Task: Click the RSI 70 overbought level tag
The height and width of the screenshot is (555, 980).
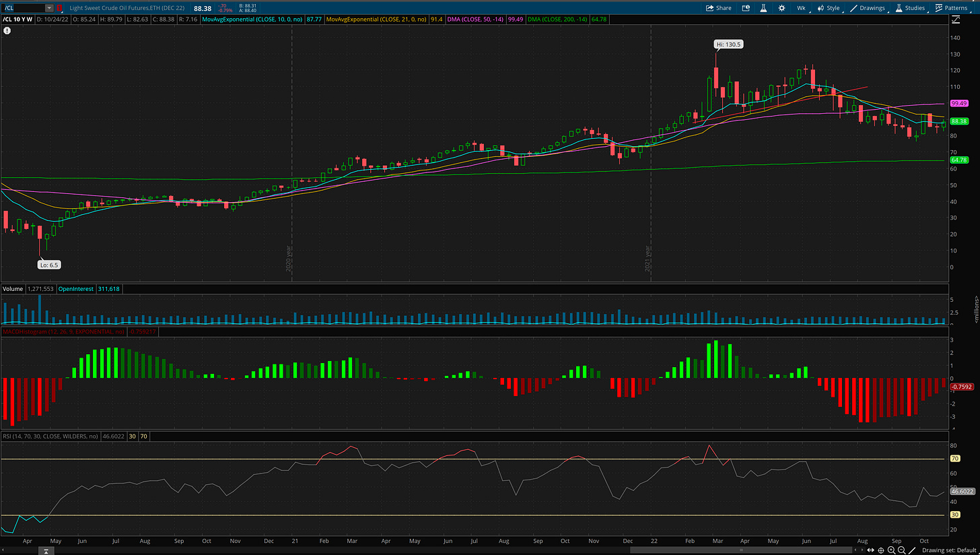Action: coord(954,458)
